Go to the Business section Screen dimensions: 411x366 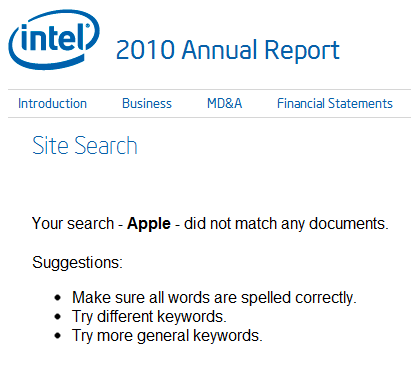click(x=147, y=104)
